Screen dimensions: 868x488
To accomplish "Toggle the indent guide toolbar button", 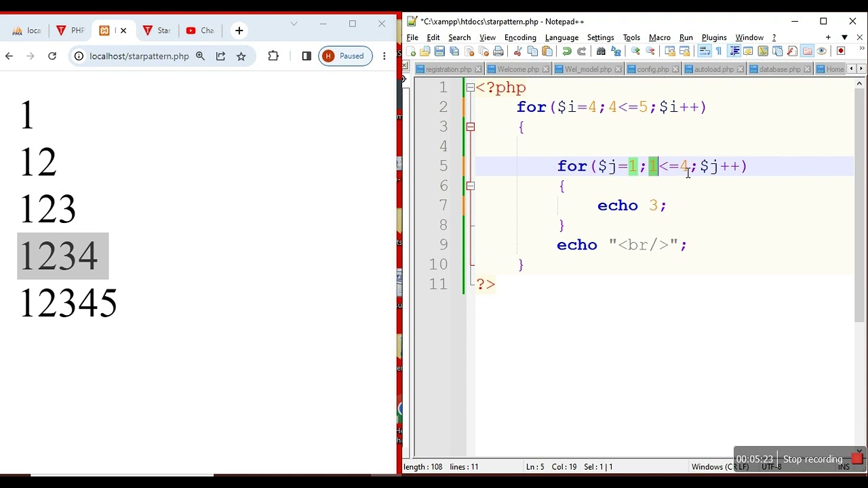I will pos(734,51).
